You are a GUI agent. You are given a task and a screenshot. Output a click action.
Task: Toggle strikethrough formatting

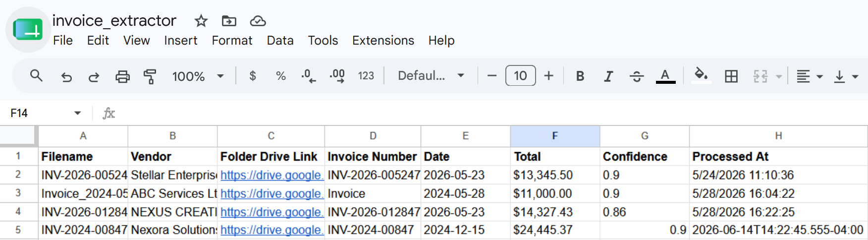click(637, 76)
